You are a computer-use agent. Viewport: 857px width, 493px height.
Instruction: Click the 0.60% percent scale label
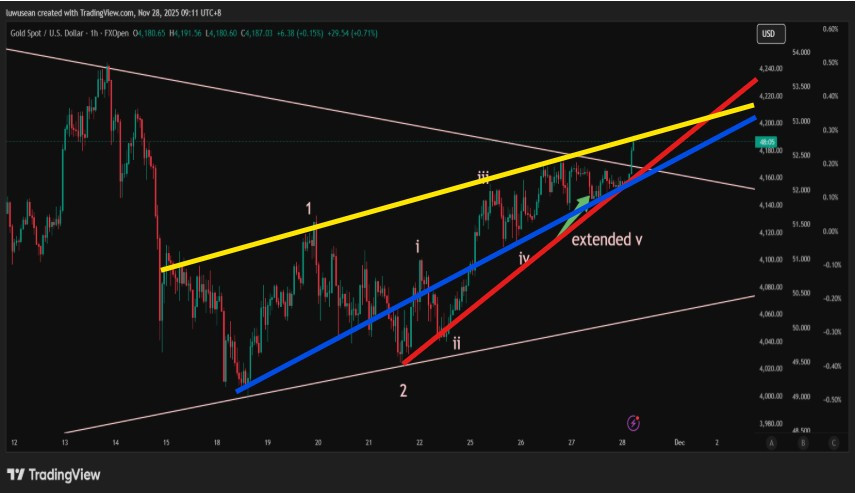[x=830, y=29]
